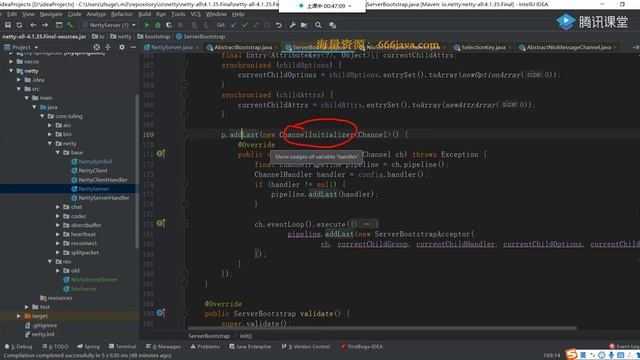Viewport: 640px width, 360px height.
Task: Switch to the SelectionKey.java tab
Action: 483,47
